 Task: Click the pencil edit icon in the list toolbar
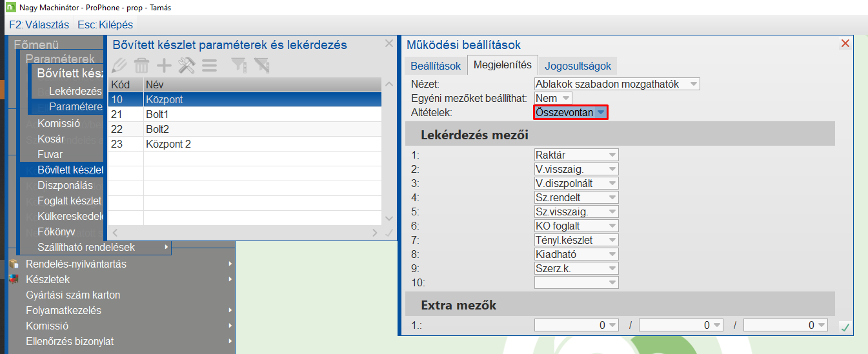[120, 65]
